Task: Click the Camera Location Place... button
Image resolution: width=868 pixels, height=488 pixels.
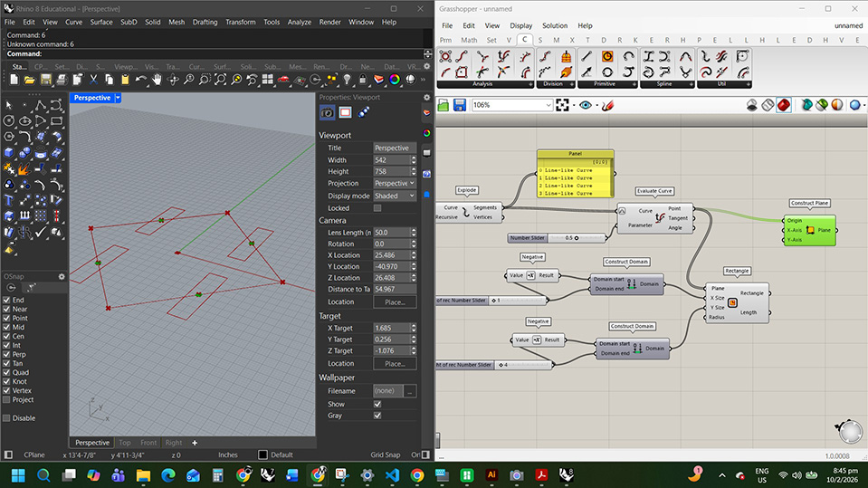Action: [x=395, y=301]
